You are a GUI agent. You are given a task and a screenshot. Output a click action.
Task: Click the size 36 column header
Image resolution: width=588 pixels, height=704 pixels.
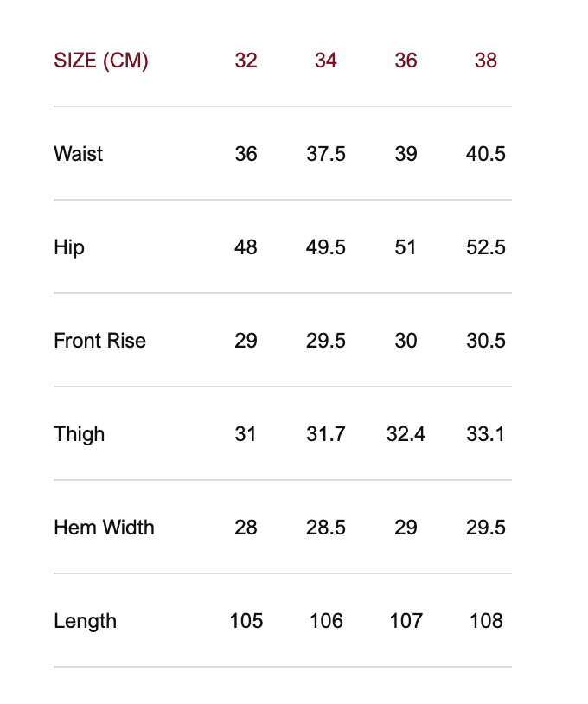pyautogui.click(x=406, y=61)
